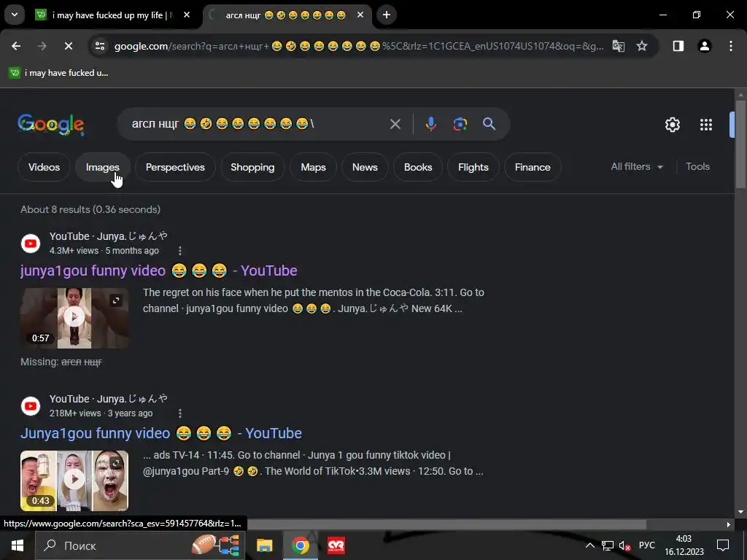Open the 'i may have fucked u...' bookmark
747x560 pixels.
point(59,73)
